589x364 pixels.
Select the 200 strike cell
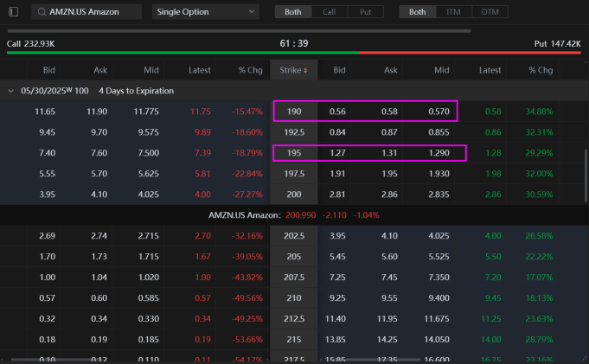pos(294,195)
